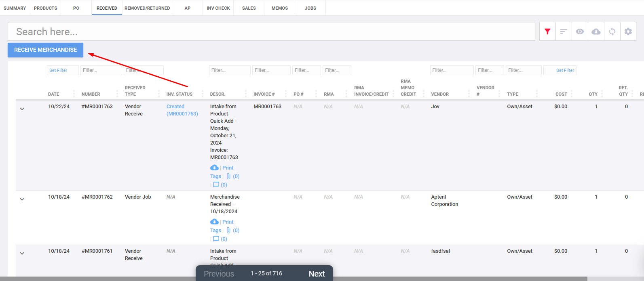Click number cell #MR0001761
Image resolution: width=644 pixels, height=281 pixels.
point(97,251)
